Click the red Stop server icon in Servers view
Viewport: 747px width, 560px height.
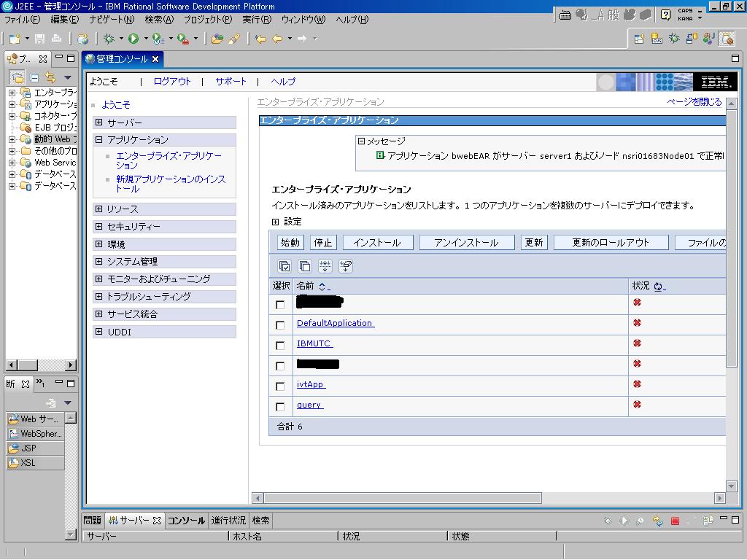(x=675, y=521)
